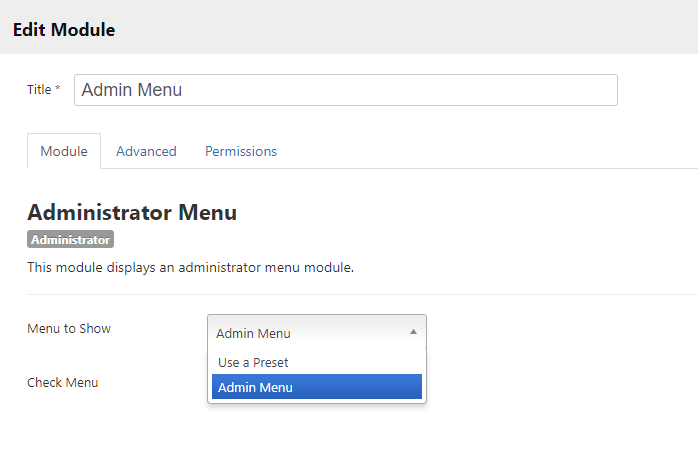Click the Menu to Show select box
The height and width of the screenshot is (461, 698).
310,333
